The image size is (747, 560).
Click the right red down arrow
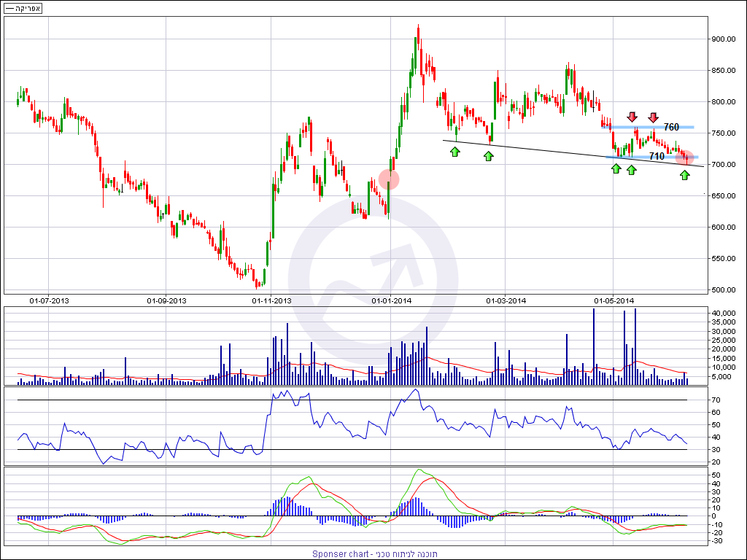tap(654, 117)
